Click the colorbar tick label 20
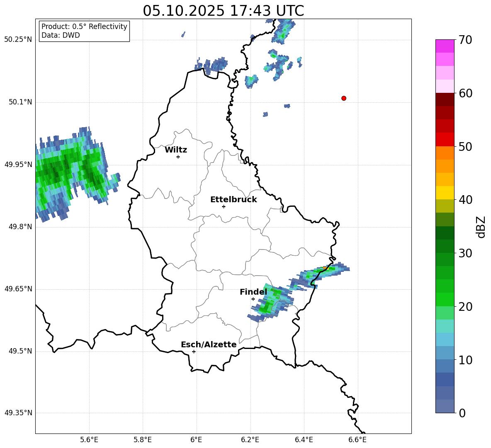 465,306
